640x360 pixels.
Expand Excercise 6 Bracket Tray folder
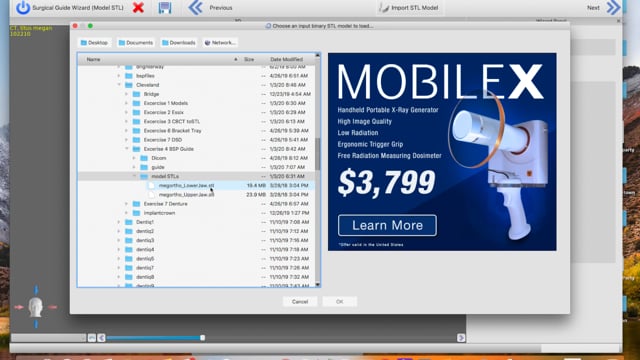pyautogui.click(x=127, y=131)
